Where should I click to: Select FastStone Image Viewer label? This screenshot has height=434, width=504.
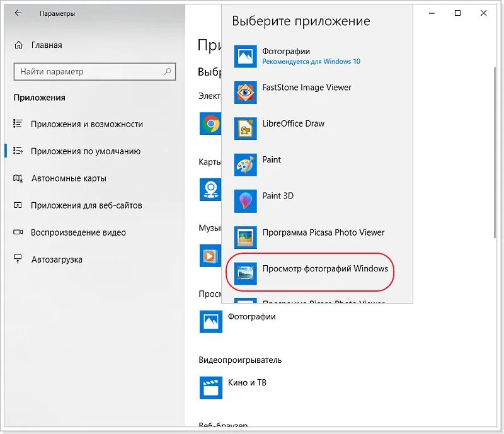click(307, 88)
